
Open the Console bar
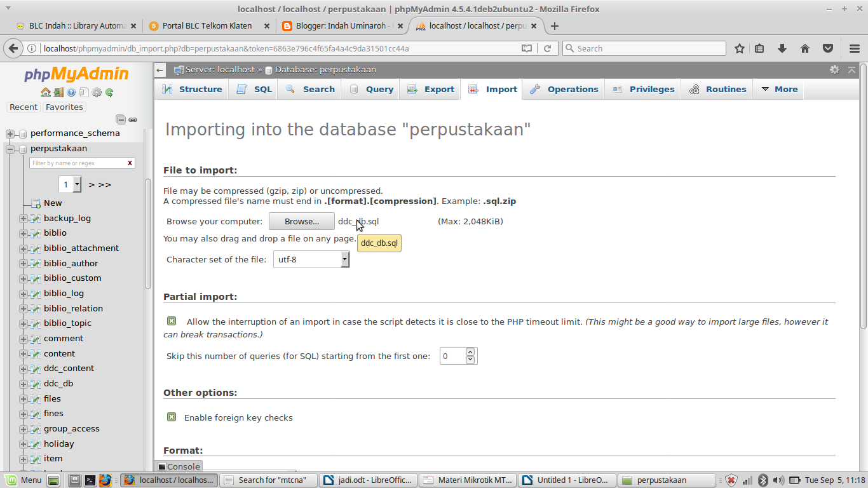click(179, 466)
